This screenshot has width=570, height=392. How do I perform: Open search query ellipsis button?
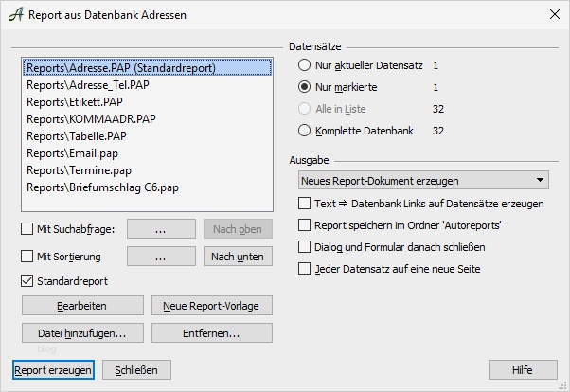160,228
